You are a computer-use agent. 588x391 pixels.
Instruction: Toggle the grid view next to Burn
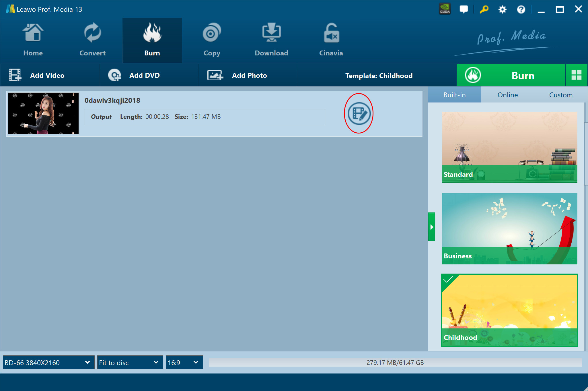pos(576,75)
